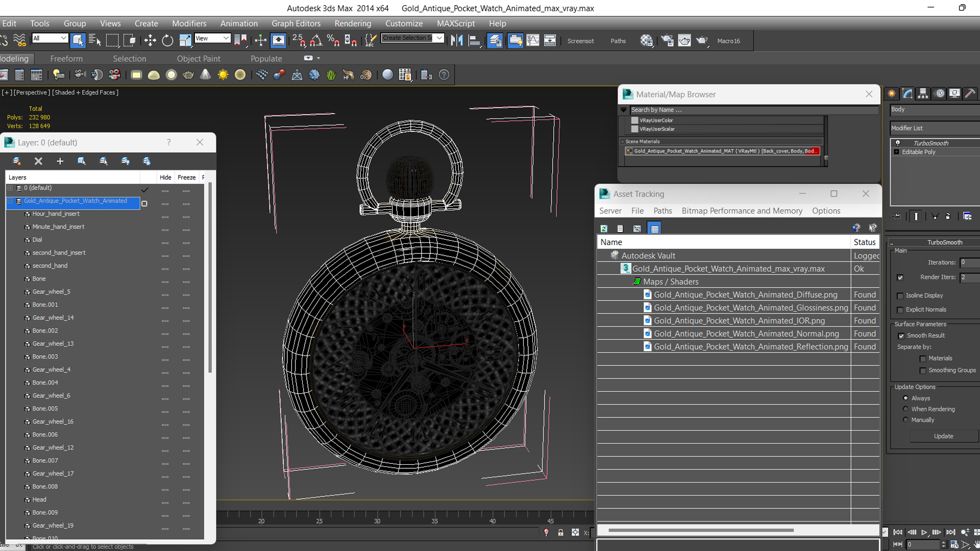
Task: Enable Explicit Normals checkbox
Action: click(900, 310)
